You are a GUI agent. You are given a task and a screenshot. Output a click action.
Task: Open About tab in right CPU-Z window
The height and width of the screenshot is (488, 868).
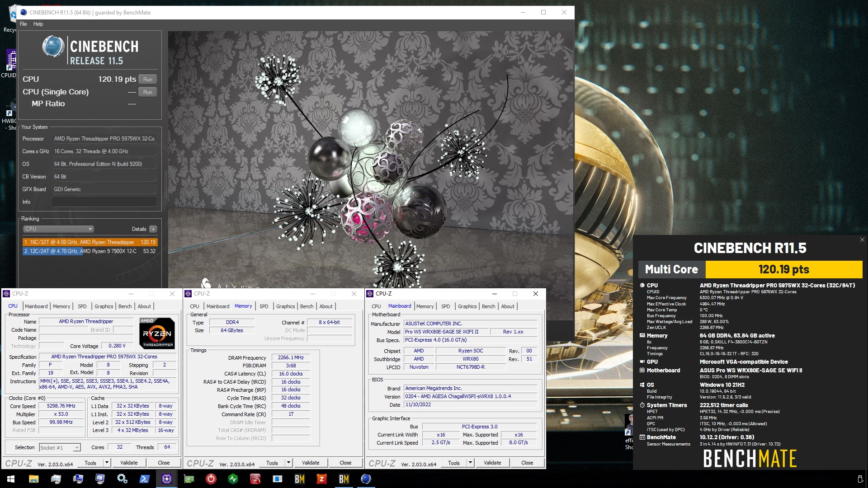508,306
